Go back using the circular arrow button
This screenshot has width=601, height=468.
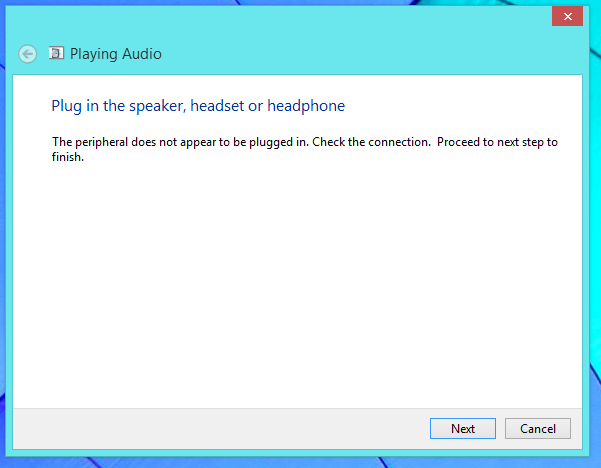pos(28,54)
